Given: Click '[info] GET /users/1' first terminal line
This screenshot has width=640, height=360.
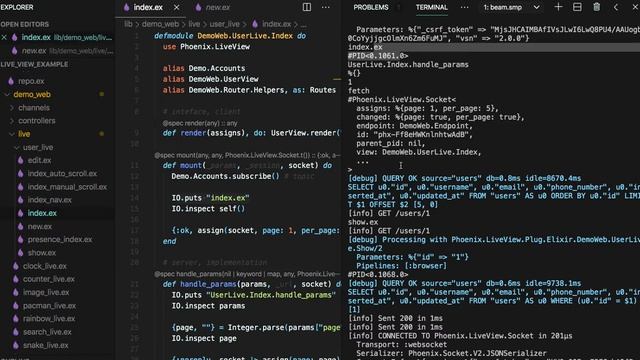Looking at the screenshot, I should [389, 213].
